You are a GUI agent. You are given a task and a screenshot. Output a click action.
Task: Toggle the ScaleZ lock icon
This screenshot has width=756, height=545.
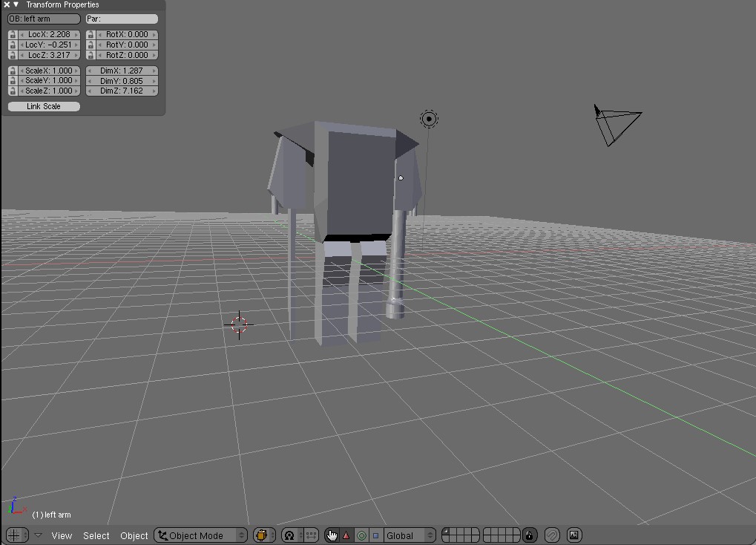pyautogui.click(x=13, y=91)
